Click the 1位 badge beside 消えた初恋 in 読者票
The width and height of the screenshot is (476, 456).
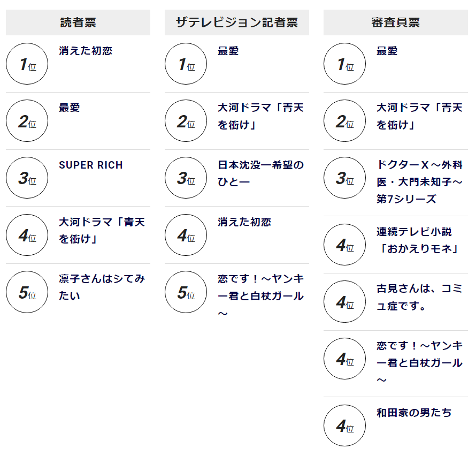tap(27, 64)
